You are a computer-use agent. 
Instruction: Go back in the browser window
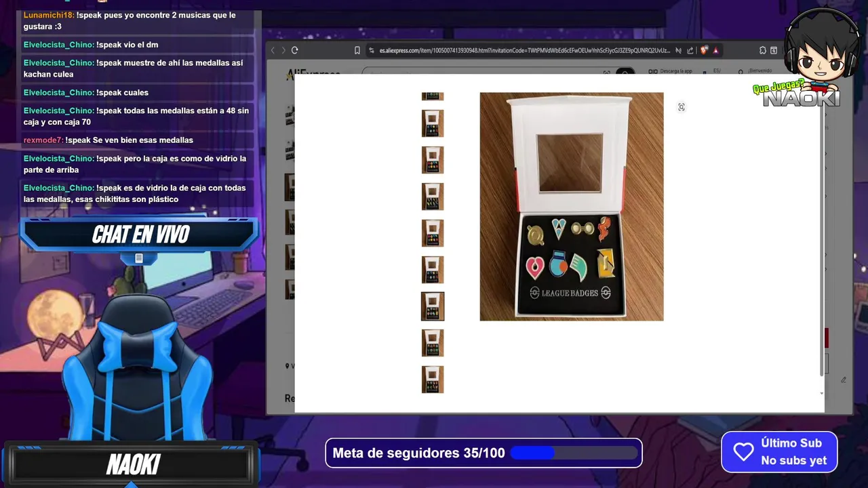pyautogui.click(x=273, y=50)
